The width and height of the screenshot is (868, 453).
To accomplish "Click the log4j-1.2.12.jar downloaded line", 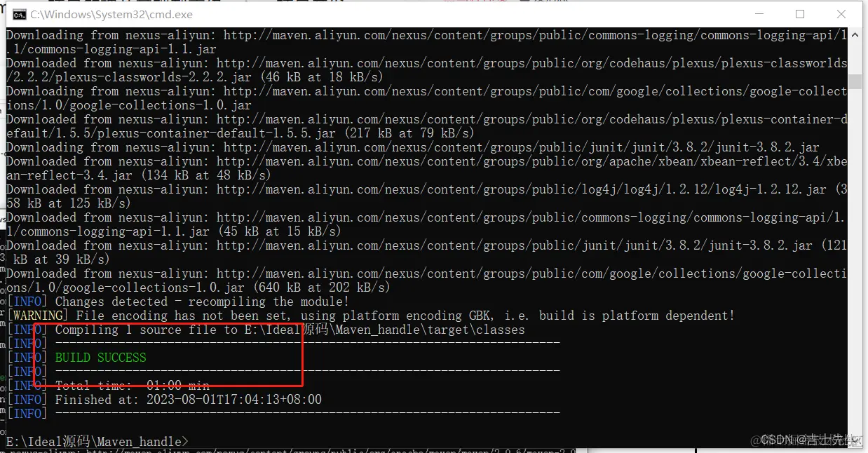I will (x=427, y=196).
